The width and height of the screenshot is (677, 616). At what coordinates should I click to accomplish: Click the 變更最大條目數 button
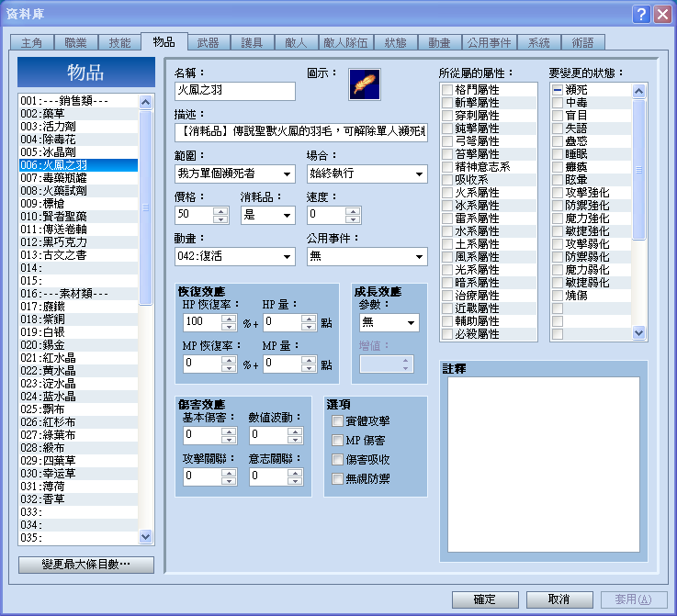click(86, 565)
